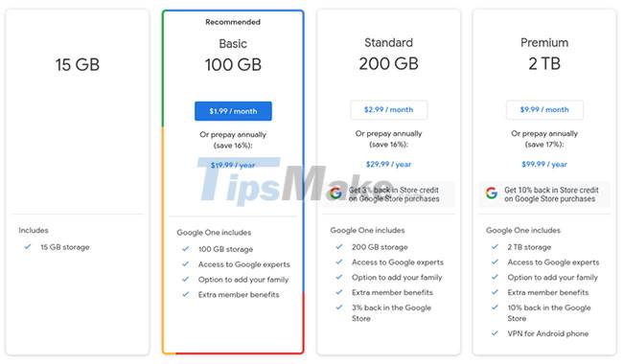Click checkmark beside VPN for Android phone

(x=495, y=333)
